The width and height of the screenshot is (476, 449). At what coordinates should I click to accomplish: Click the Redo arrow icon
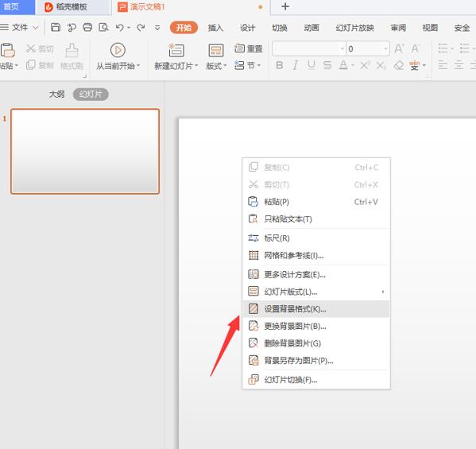tap(141, 28)
